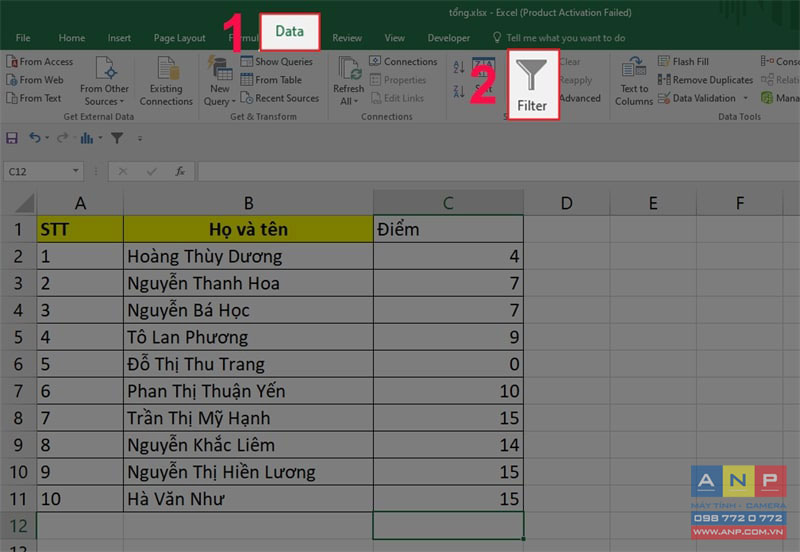Open Text to Columns
This screenshot has height=552, width=800.
(x=634, y=82)
